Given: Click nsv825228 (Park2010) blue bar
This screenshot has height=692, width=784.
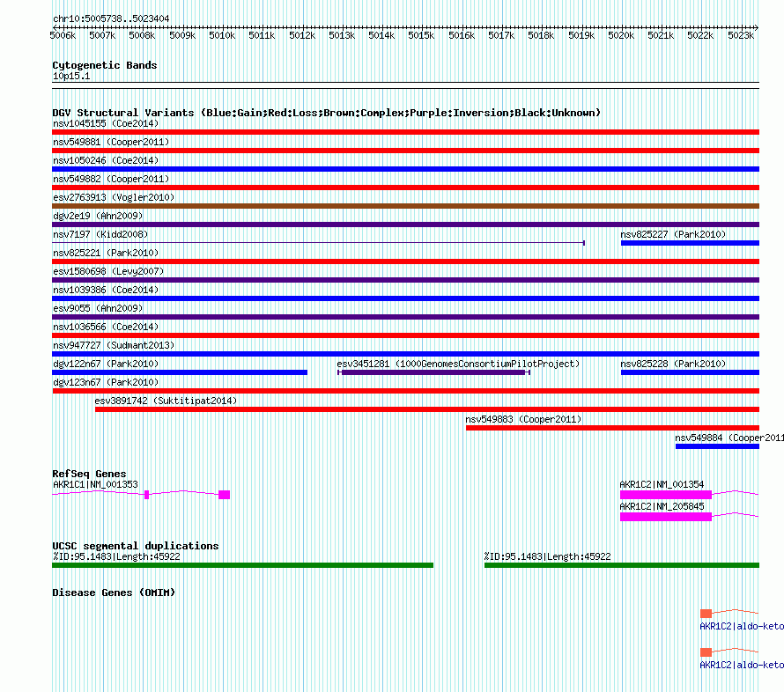Looking at the screenshot, I should 690,372.
